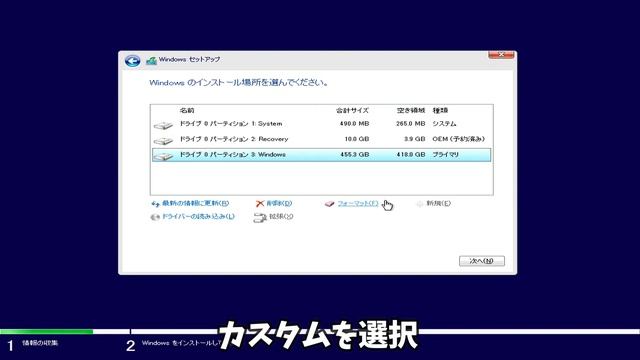
Task: Click the 種類 column header
Action: pos(440,110)
